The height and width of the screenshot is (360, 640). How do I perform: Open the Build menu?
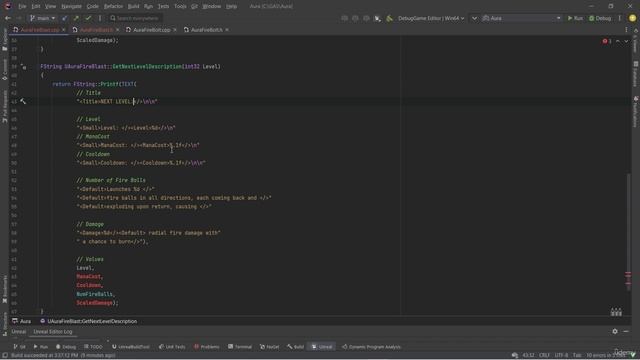pyautogui.click(x=133, y=7)
